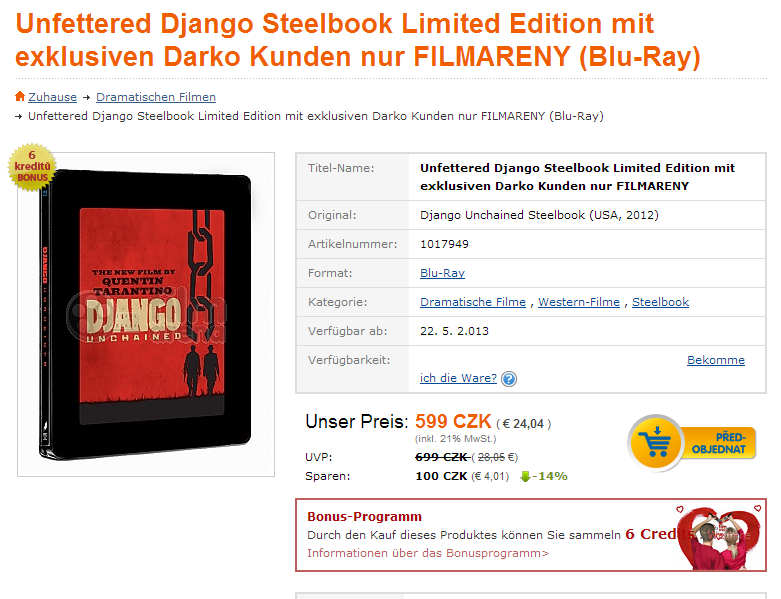This screenshot has height=599, width=781.
Task: Click the 6 kreditů BONUS badge
Action: coord(32,167)
